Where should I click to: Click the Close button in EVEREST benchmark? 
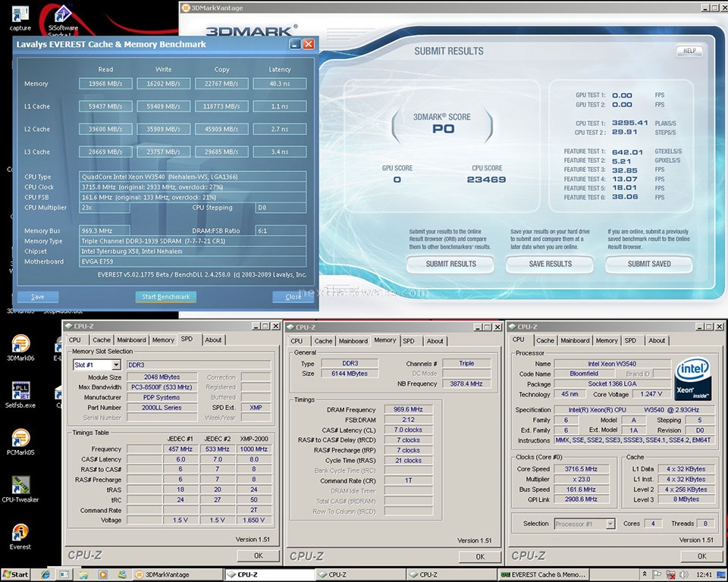[293, 297]
